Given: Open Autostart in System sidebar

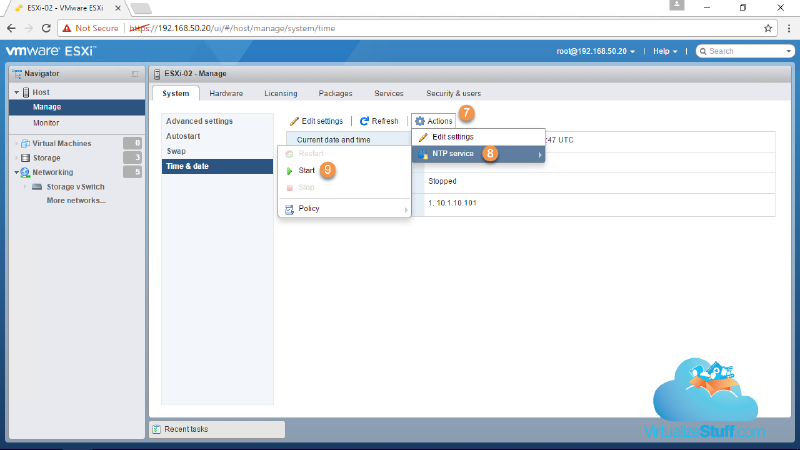Looking at the screenshot, I should click(x=183, y=136).
